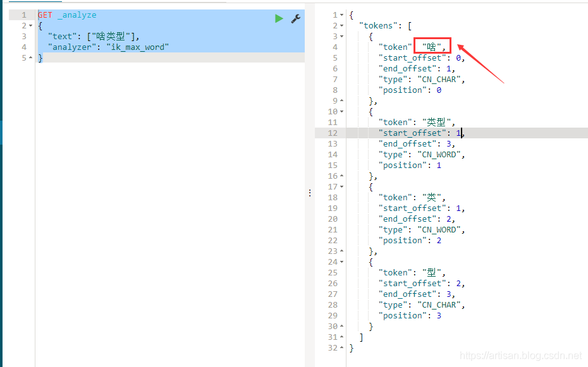
Task: Collapse the 类型 token object at line 10
Action: coord(342,112)
